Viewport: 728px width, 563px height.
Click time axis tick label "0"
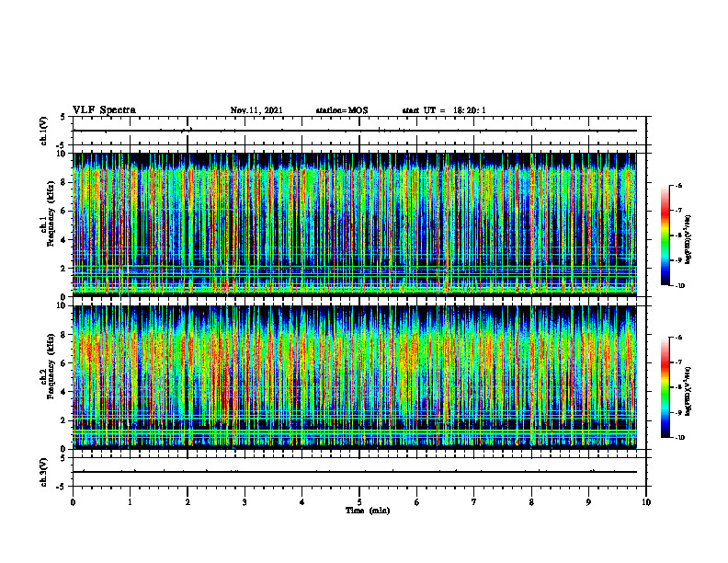click(x=73, y=502)
